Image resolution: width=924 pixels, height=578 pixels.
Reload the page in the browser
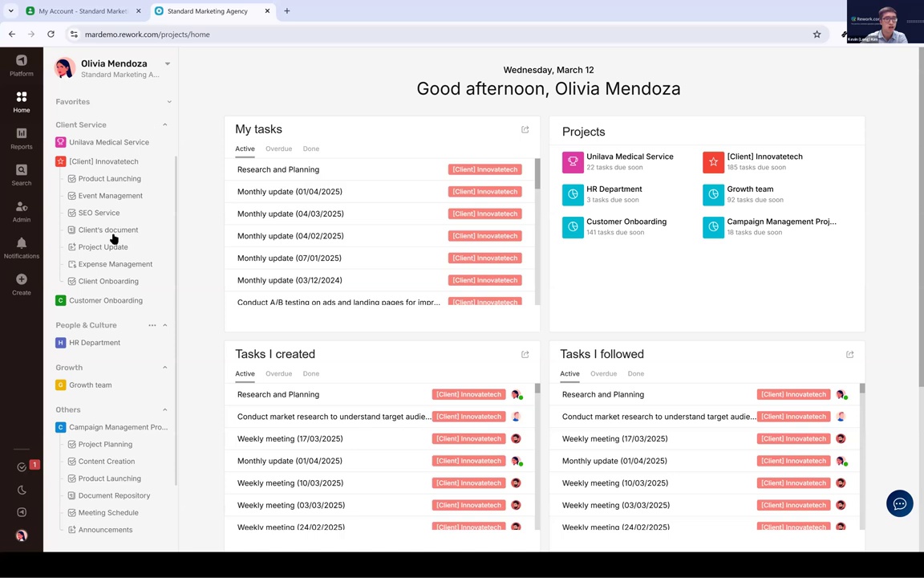(51, 35)
